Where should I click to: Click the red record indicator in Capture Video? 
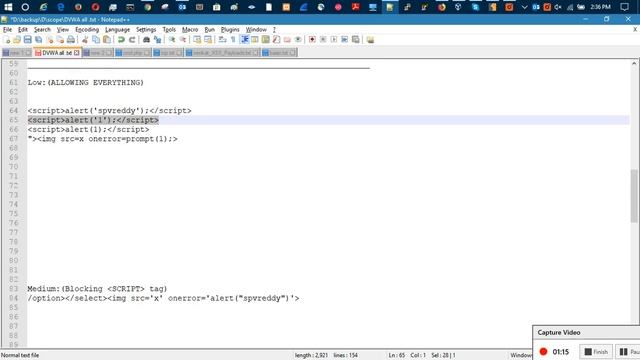(x=543, y=351)
